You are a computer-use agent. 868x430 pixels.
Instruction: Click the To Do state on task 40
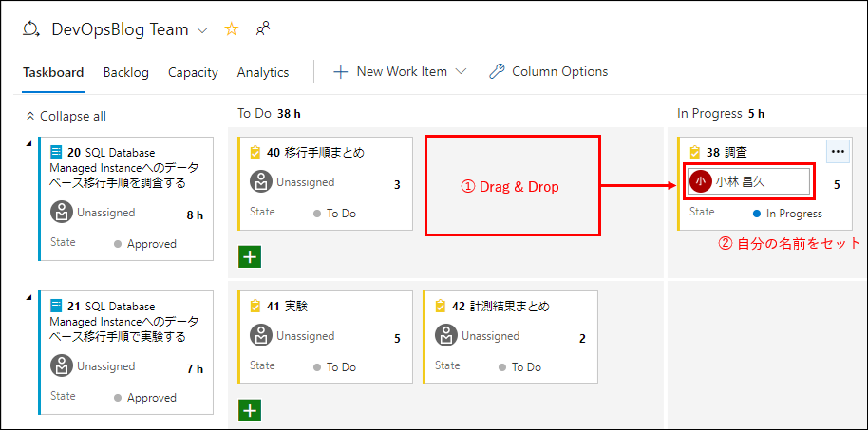[334, 214]
